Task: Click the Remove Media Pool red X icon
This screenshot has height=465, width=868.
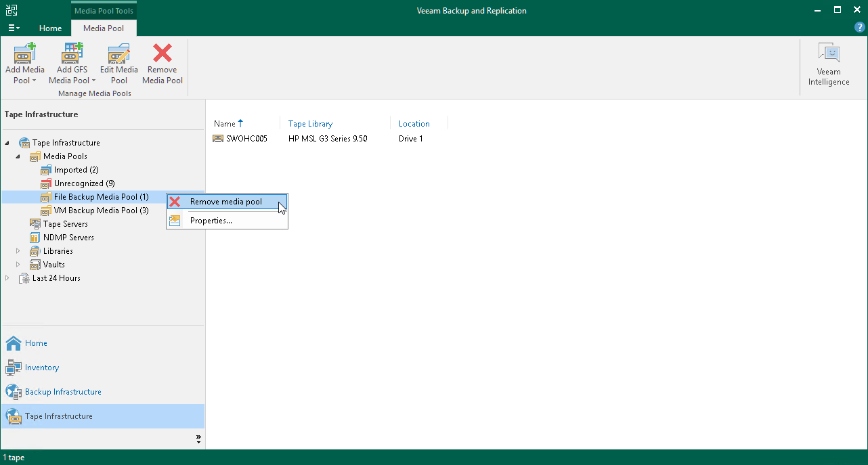Action: pyautogui.click(x=162, y=53)
